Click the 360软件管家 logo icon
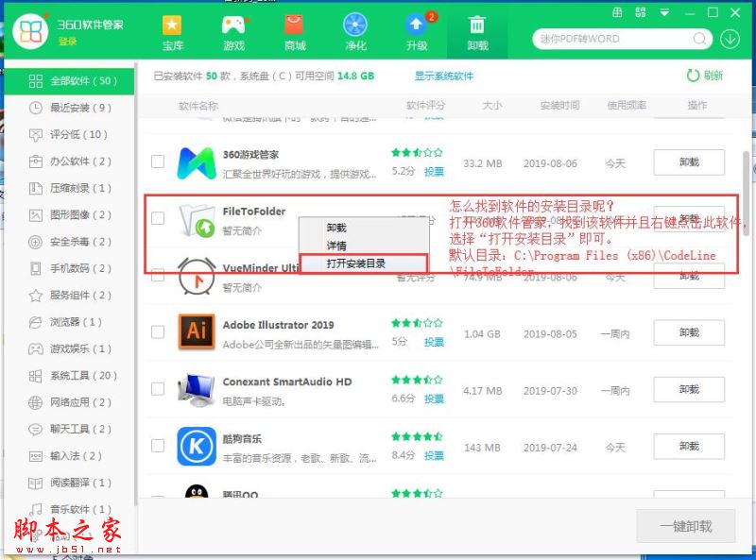The height and width of the screenshot is (560, 756). pyautogui.click(x=30, y=31)
